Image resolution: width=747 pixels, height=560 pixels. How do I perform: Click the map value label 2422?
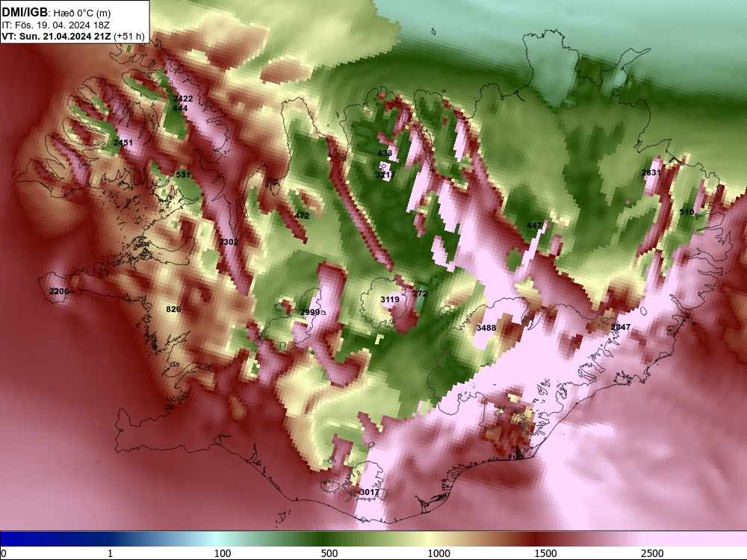183,99
